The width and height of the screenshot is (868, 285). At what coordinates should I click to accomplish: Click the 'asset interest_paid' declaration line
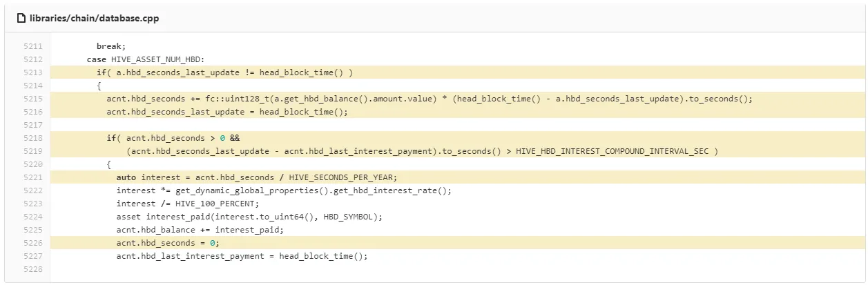click(x=249, y=217)
